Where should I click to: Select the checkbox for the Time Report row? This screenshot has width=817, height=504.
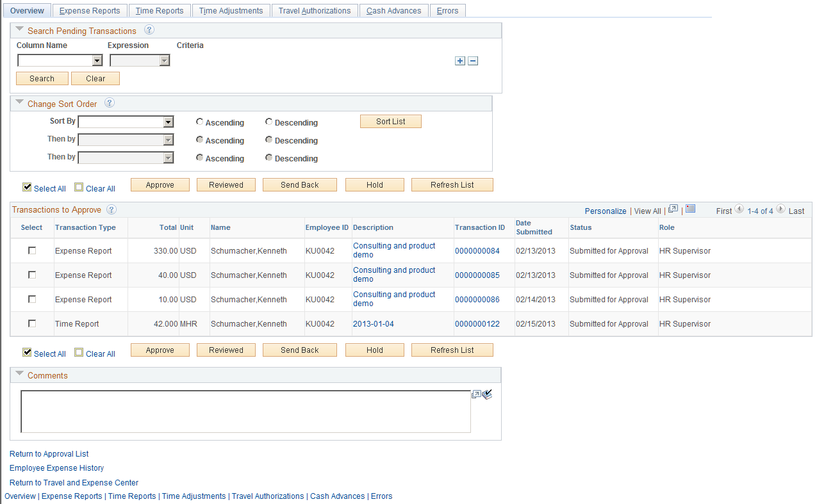(x=31, y=323)
